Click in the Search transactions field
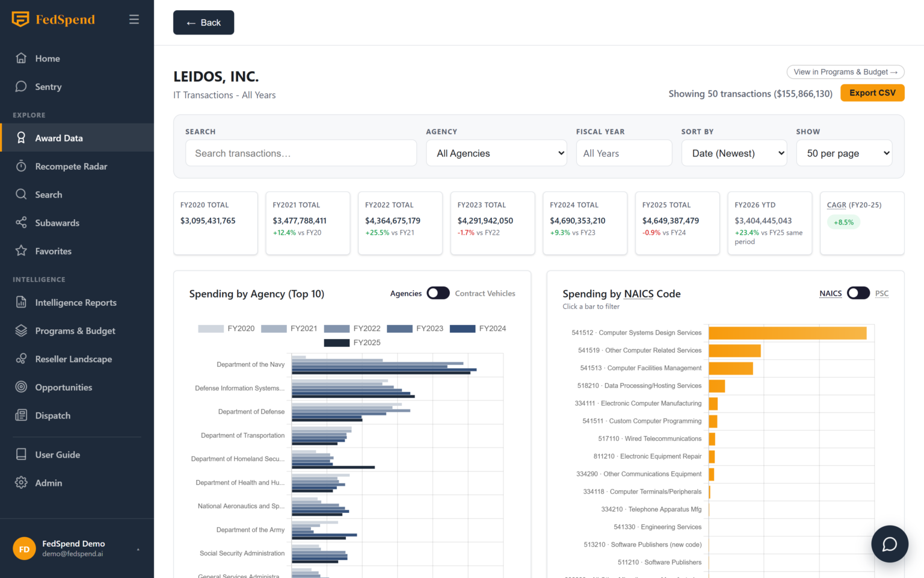Image resolution: width=924 pixels, height=578 pixels. (x=301, y=154)
